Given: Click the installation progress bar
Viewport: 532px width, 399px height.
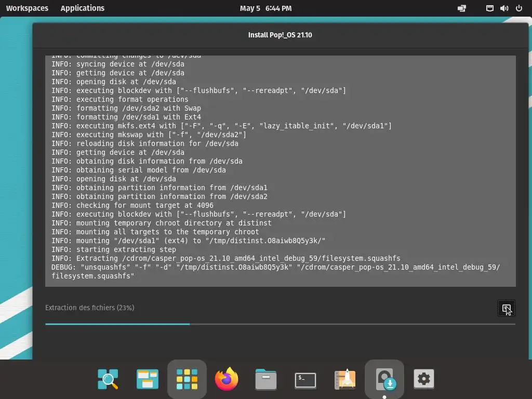Looking at the screenshot, I should pos(280,324).
